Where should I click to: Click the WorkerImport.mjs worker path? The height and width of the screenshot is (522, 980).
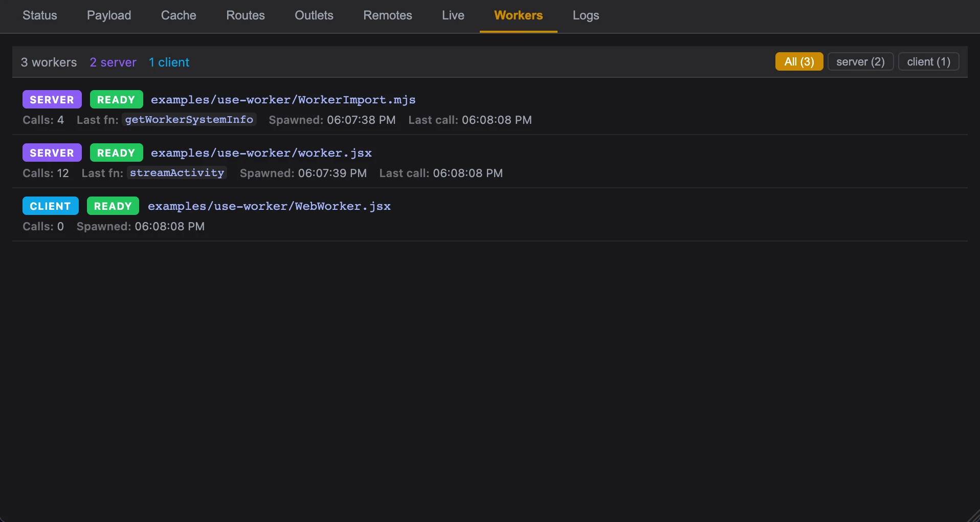tap(283, 100)
